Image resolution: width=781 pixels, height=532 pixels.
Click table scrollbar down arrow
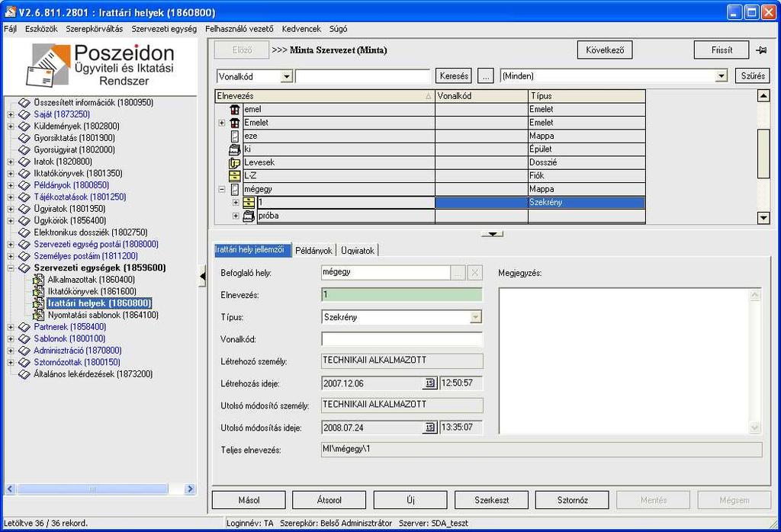pyautogui.click(x=763, y=217)
